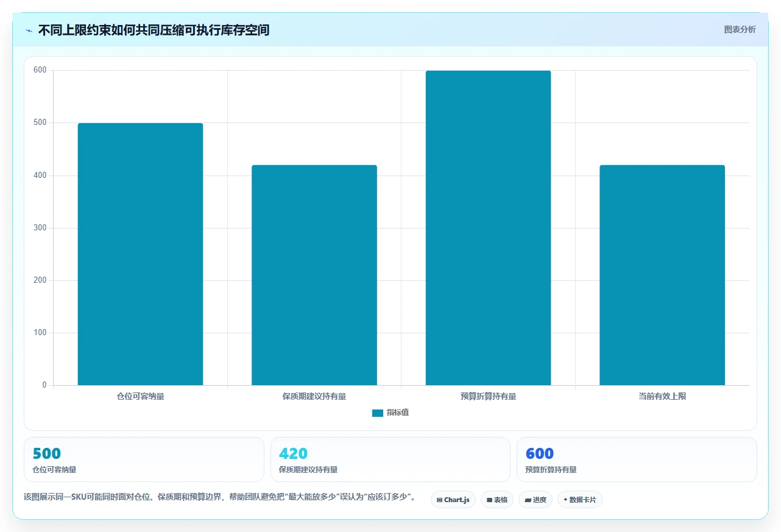The height and width of the screenshot is (532, 781).
Task: Click the 保质期建议持有量 x-axis label
Action: pyautogui.click(x=314, y=396)
